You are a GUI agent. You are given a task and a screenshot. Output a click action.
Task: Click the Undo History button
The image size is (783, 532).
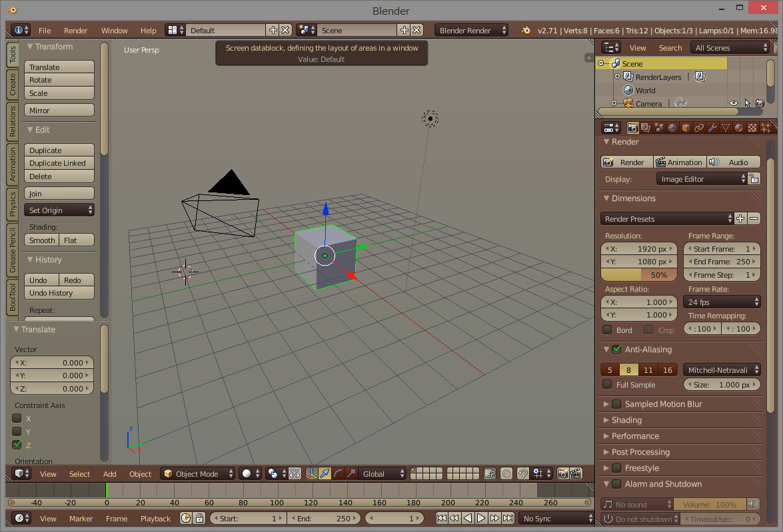coord(59,293)
